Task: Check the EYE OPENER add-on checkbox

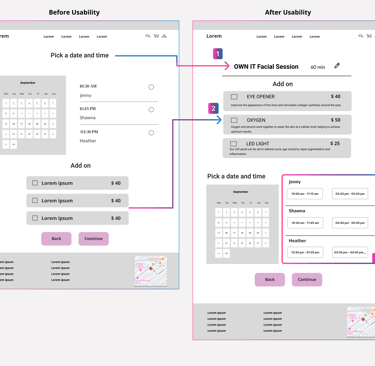Action: pyautogui.click(x=234, y=97)
